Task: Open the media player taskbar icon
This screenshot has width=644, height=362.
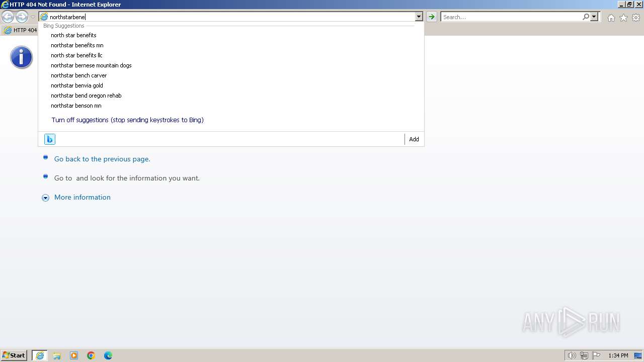Action: tap(74, 355)
